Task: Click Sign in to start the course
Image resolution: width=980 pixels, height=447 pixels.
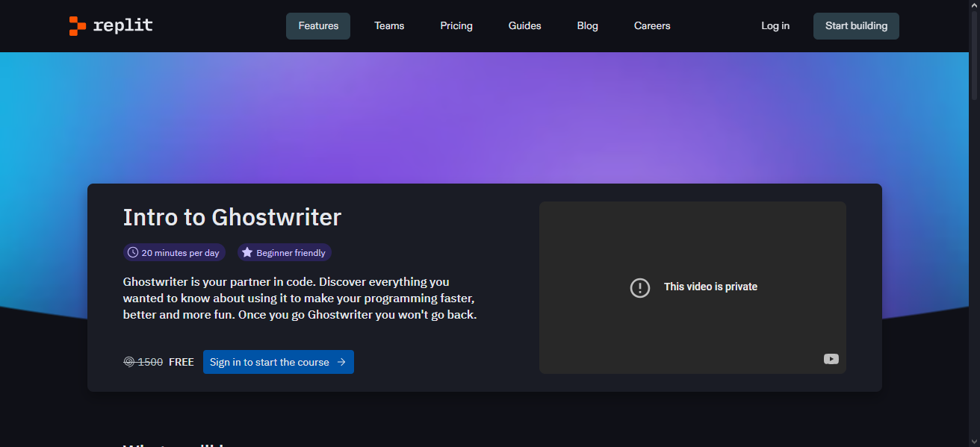Action: click(x=279, y=362)
